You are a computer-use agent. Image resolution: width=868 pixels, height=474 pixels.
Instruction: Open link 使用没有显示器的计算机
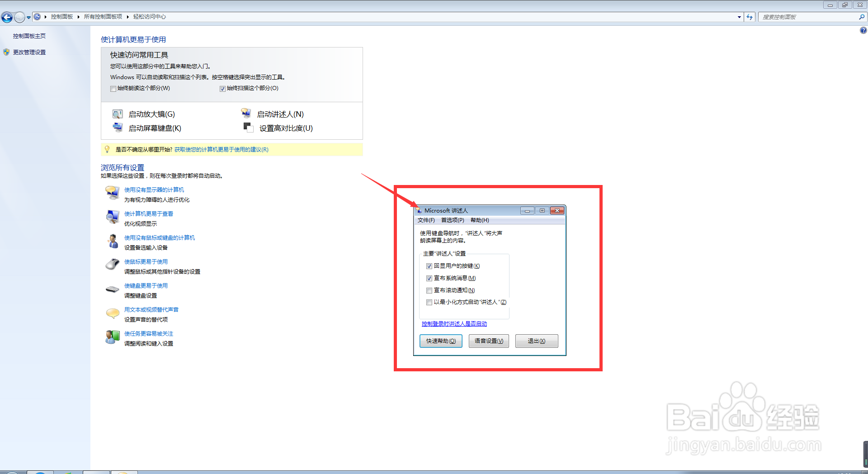154,190
